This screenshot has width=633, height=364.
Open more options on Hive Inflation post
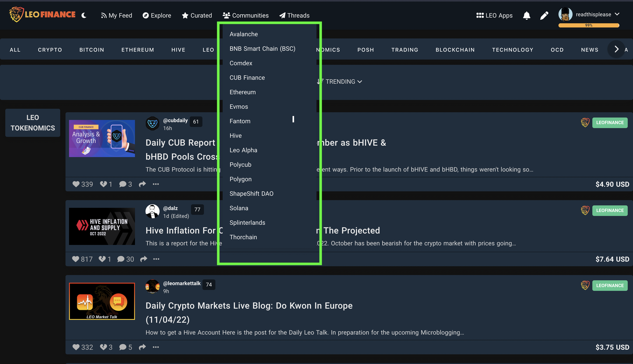coord(156,259)
